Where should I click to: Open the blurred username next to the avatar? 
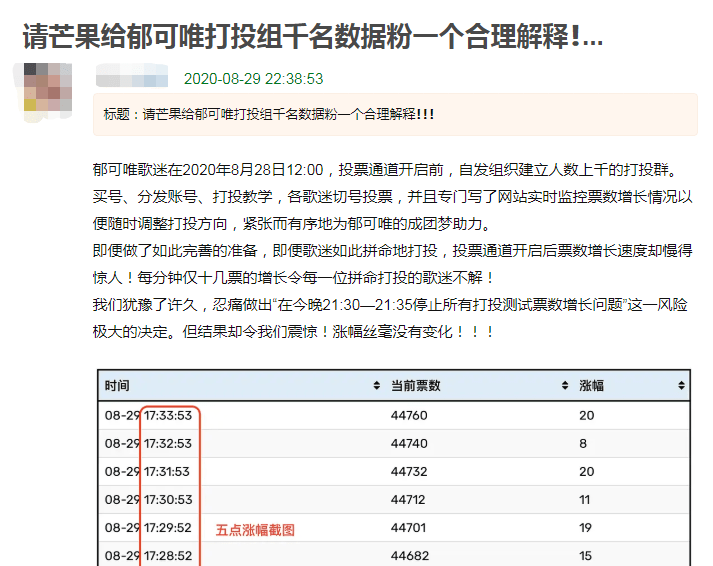[134, 78]
